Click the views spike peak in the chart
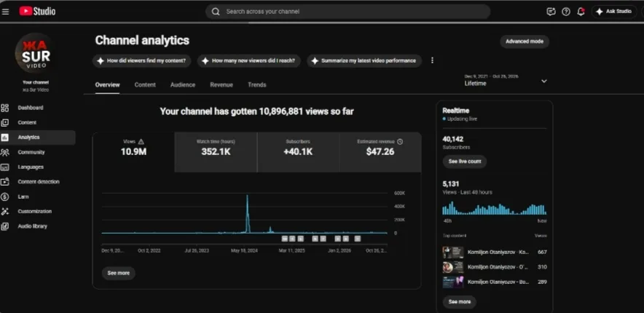This screenshot has height=313, width=644. click(247, 197)
